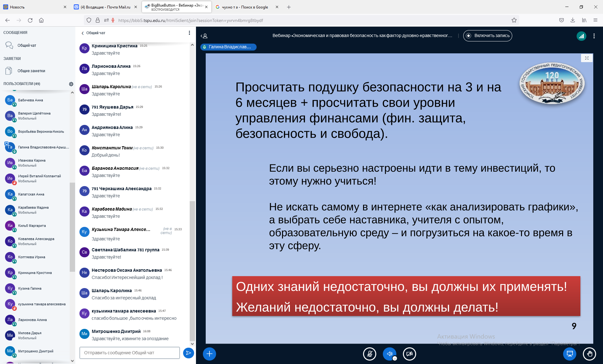Open connection status signal bars icon

point(582,36)
